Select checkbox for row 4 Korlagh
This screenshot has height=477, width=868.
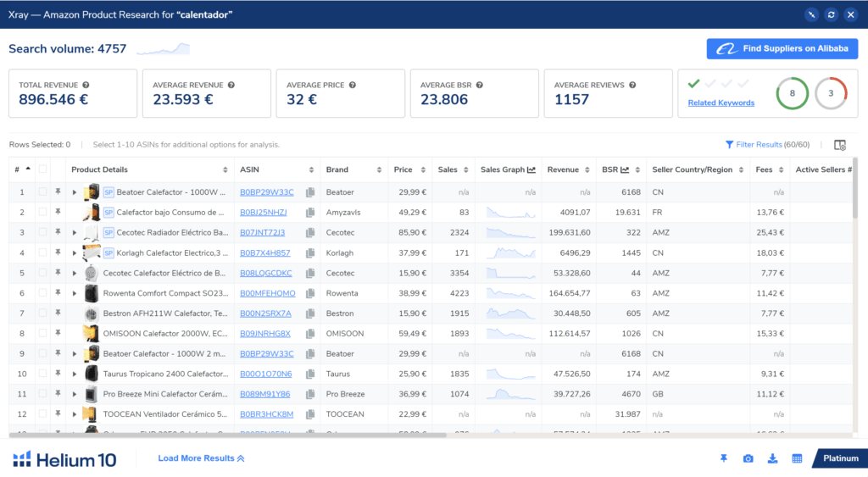(x=42, y=252)
